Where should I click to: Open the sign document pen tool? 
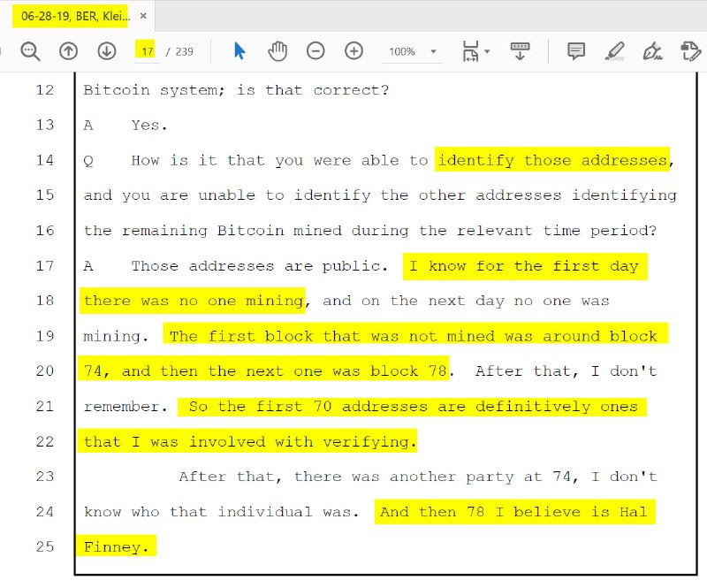[652, 51]
